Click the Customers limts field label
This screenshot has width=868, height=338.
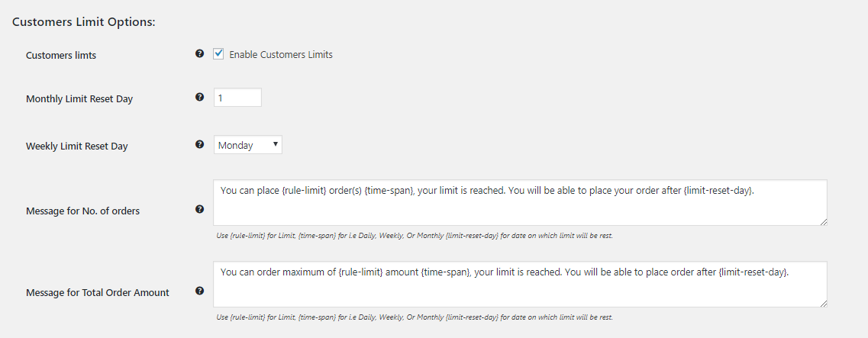pyautogui.click(x=61, y=56)
